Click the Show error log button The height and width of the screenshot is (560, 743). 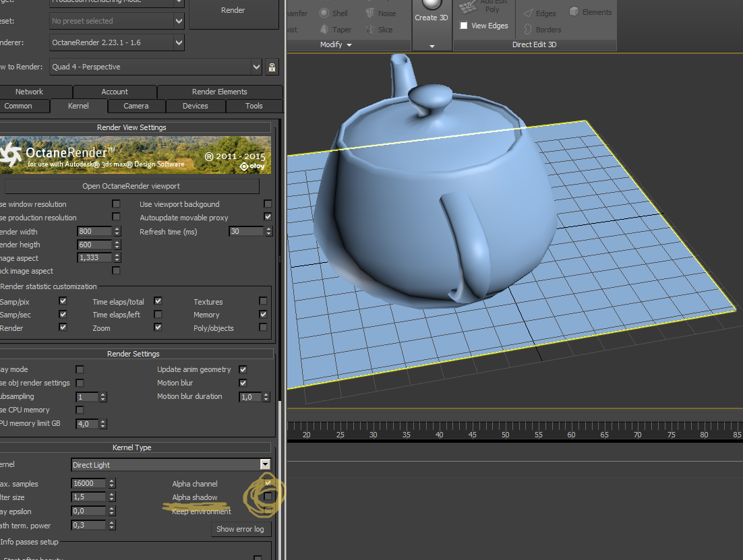pos(240,529)
